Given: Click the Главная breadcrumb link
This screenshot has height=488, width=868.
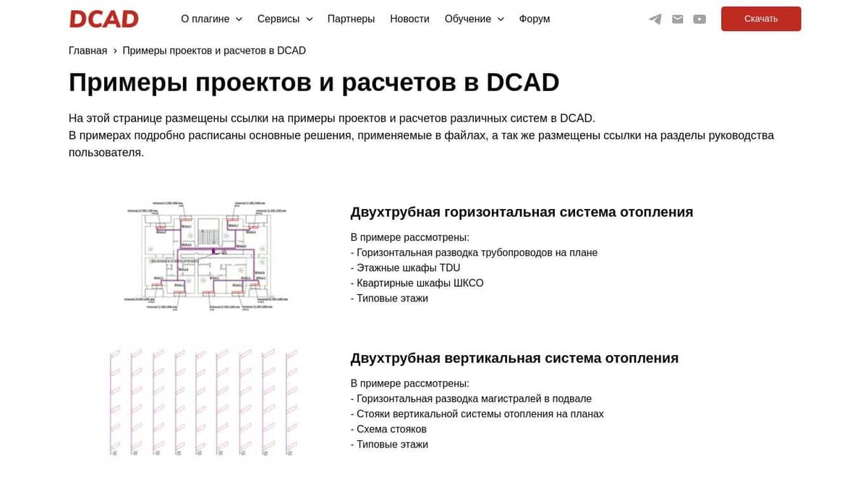Looking at the screenshot, I should coord(88,50).
